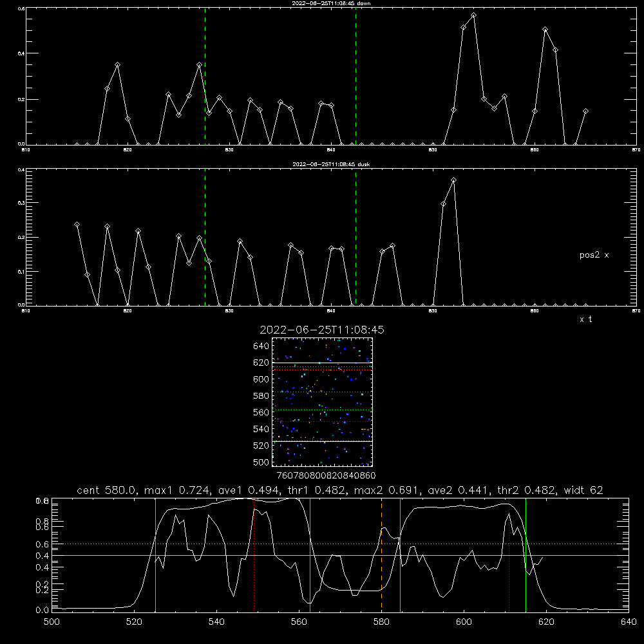The width and height of the screenshot is (644, 644).
Task: Click upper white horizontal line in image panel
Action: 322,363
